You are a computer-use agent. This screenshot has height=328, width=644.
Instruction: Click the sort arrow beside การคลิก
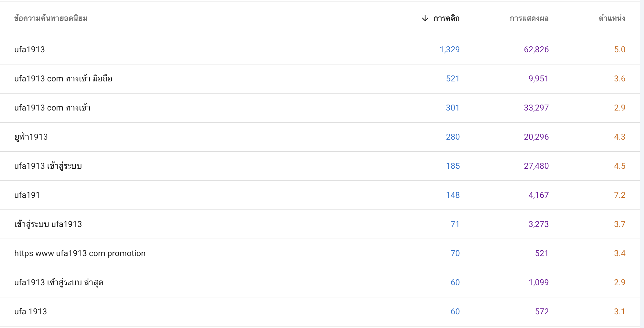(x=425, y=18)
